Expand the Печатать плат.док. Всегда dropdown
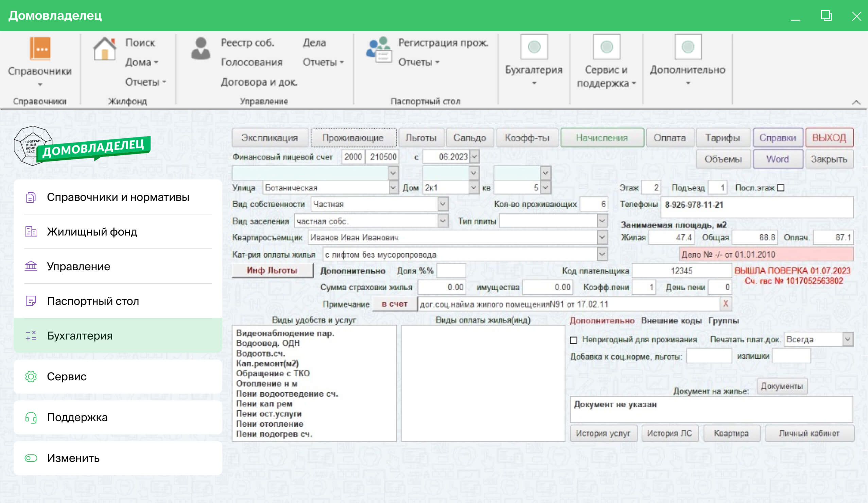This screenshot has height=503, width=868. (x=848, y=339)
